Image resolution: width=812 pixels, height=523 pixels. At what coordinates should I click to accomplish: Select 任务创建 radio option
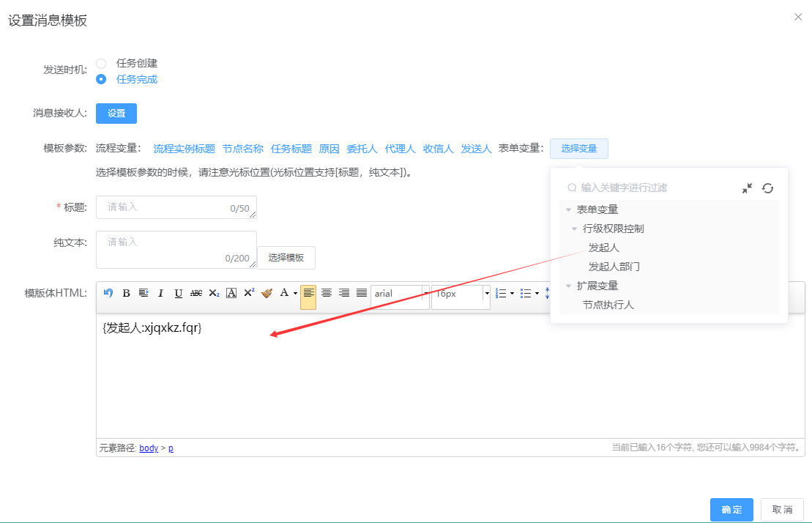point(101,63)
